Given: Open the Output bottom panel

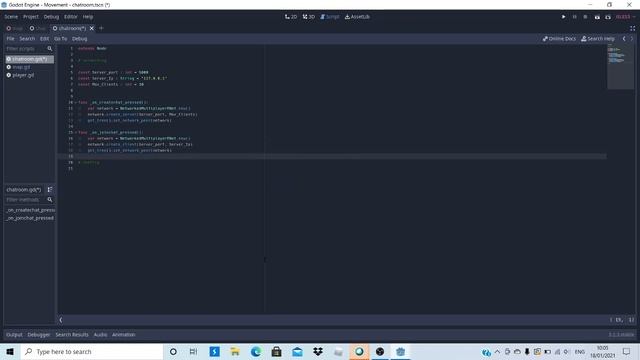Looking at the screenshot, I should (14, 335).
